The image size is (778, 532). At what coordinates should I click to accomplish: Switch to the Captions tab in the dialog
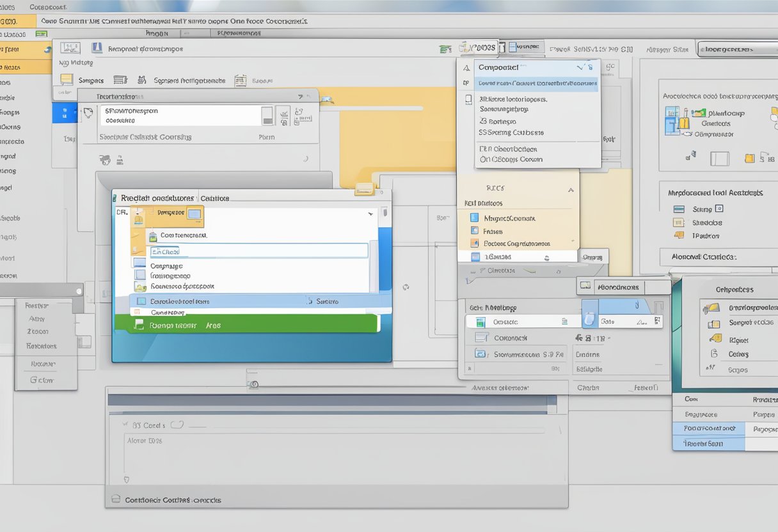(214, 198)
